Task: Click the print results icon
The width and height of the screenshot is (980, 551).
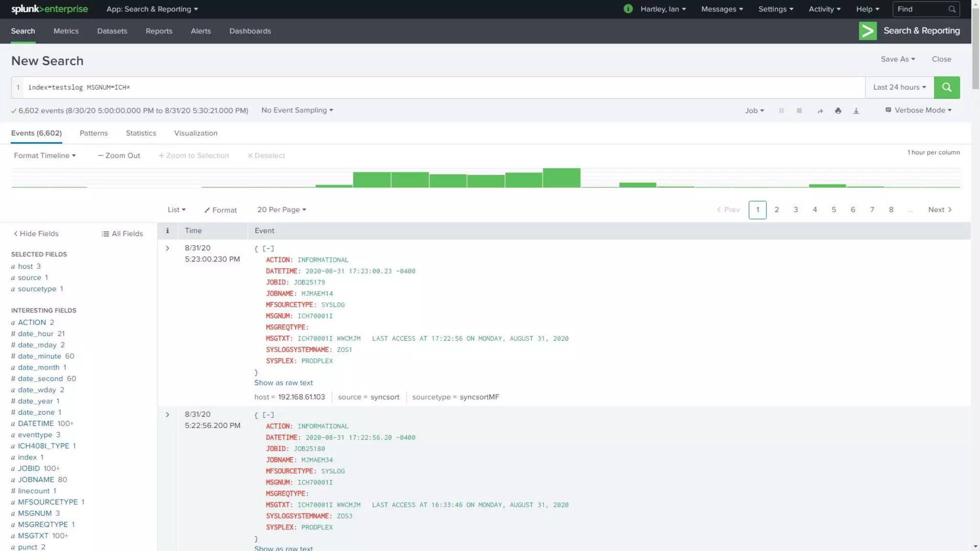Action: 838,110
